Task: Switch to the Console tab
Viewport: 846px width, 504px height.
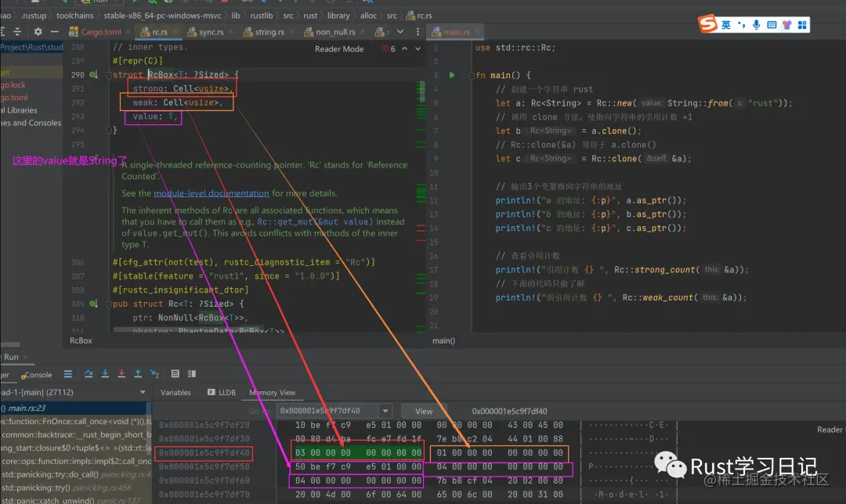Action: pos(37,375)
